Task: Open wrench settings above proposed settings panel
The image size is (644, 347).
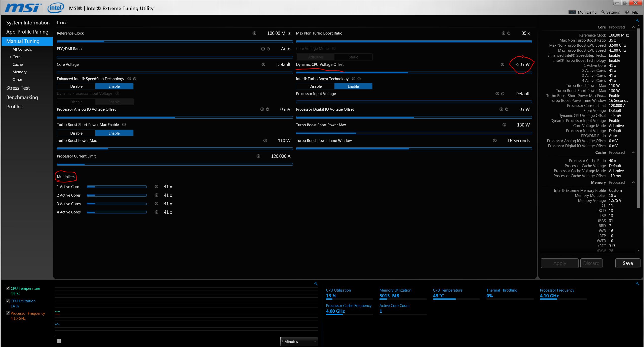Action: coord(637,20)
